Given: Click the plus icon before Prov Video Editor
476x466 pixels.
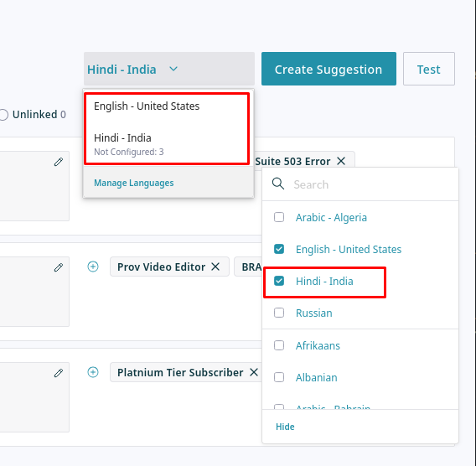Looking at the screenshot, I should pos(93,267).
